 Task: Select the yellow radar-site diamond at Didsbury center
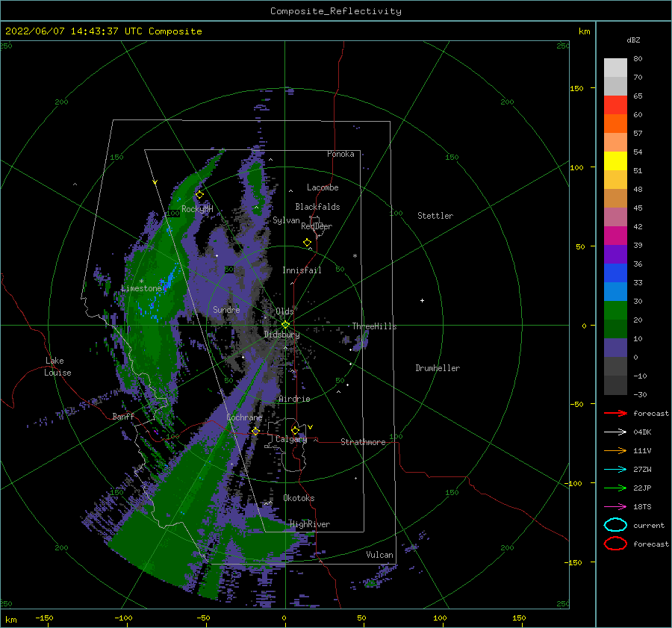click(285, 325)
